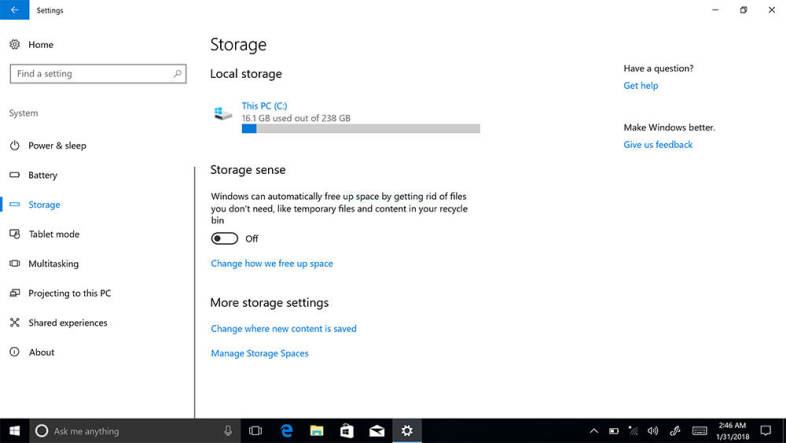Open the Home settings page

[40, 45]
